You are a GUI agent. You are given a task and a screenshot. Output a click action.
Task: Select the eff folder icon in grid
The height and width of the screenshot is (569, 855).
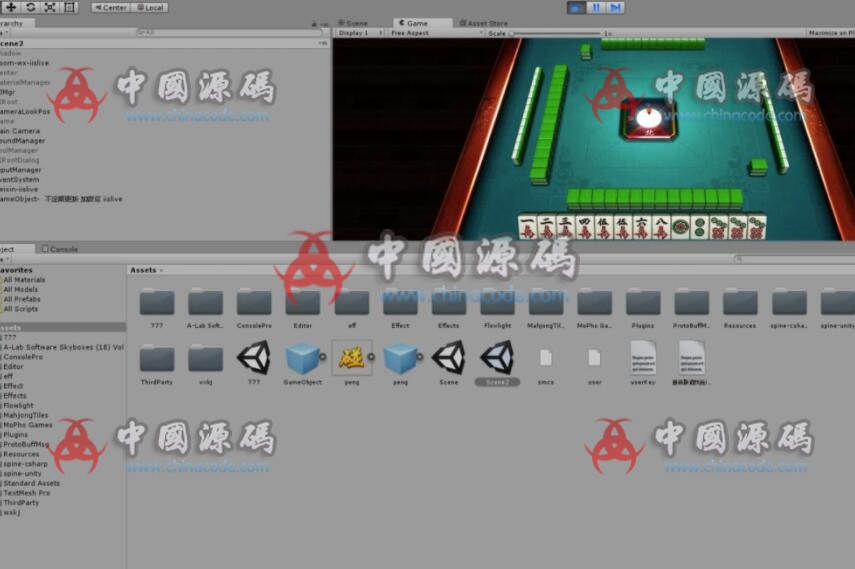[x=352, y=303]
